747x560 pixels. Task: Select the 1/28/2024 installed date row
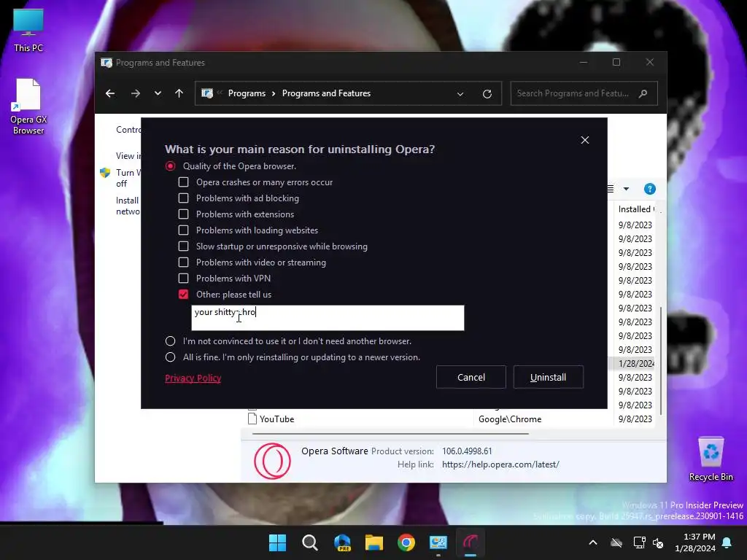click(635, 363)
